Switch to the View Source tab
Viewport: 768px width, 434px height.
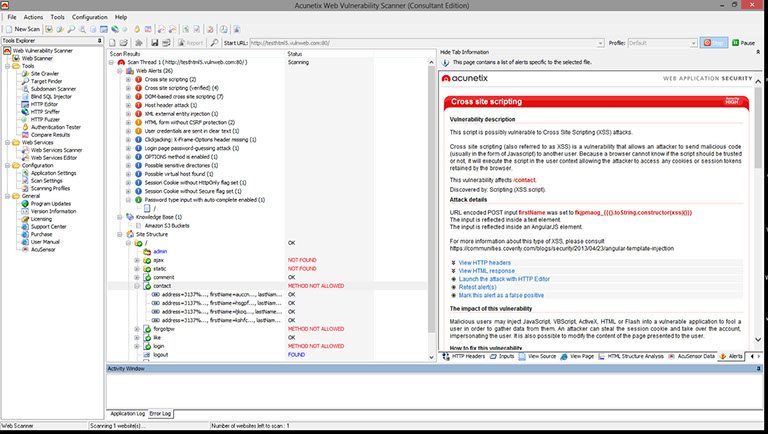537,357
